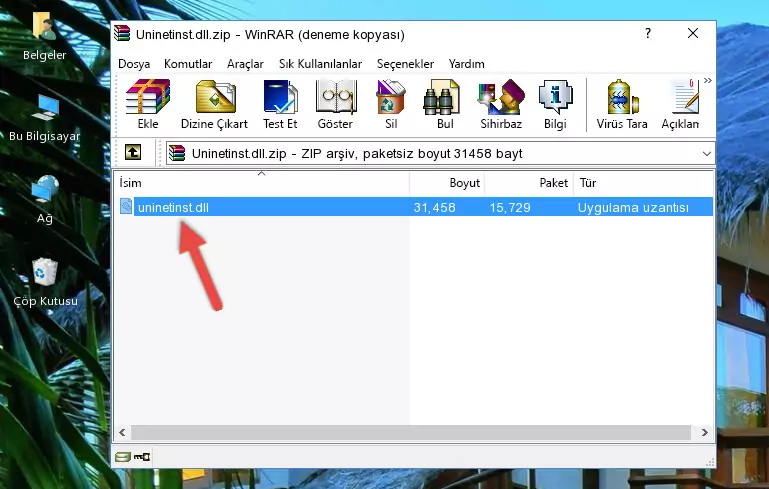Screen dimensions: 769x489
Task: Open the Yardım menu
Action: tap(466, 64)
